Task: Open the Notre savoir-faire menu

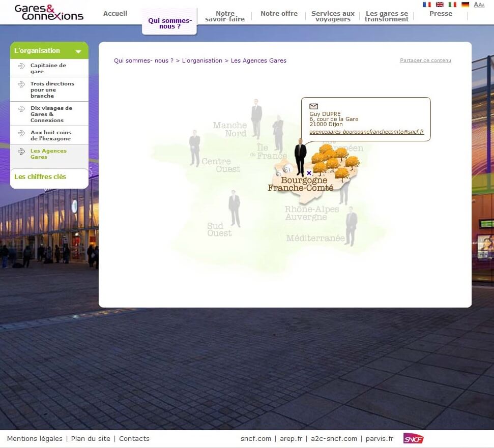Action: [x=225, y=16]
